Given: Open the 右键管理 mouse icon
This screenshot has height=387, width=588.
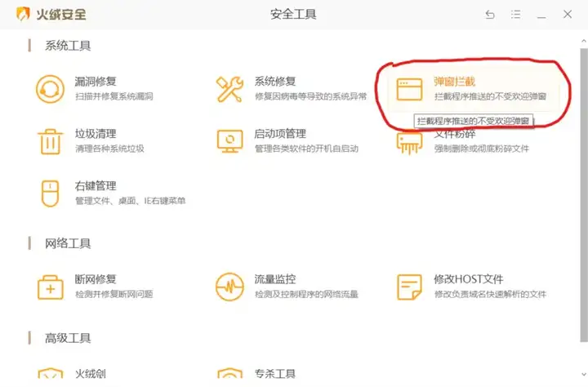Looking at the screenshot, I should click(x=50, y=193).
